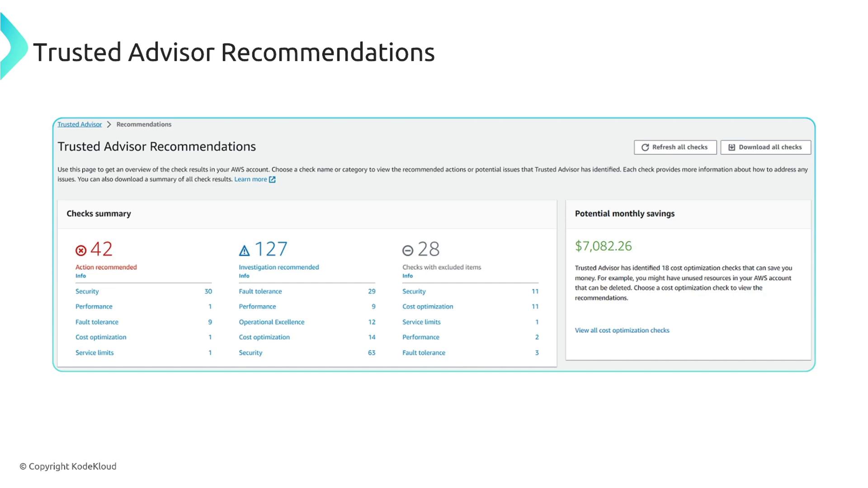The width and height of the screenshot is (868, 488).
Task: Open Info link under Investigation recommended
Action: point(244,276)
